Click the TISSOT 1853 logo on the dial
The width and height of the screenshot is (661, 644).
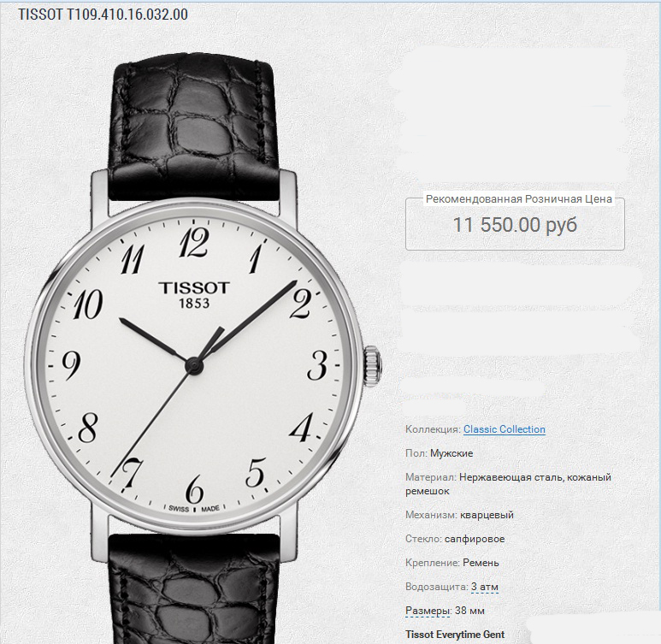tap(194, 295)
